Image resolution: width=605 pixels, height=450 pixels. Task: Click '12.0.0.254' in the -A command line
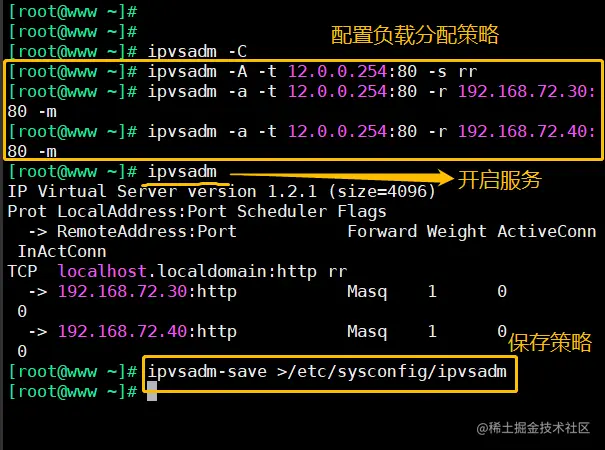click(338, 71)
